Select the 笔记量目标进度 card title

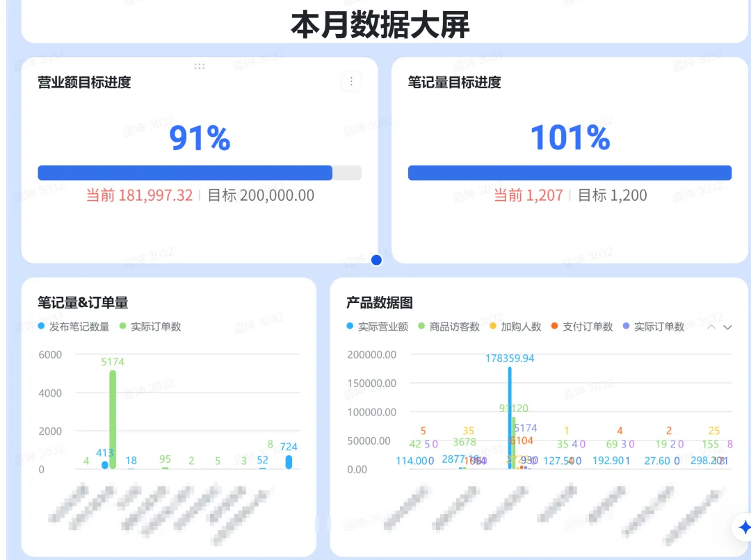(x=454, y=82)
